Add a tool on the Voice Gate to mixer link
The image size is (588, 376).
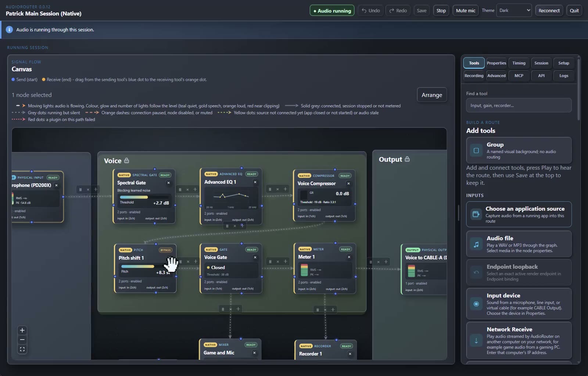[238, 309]
